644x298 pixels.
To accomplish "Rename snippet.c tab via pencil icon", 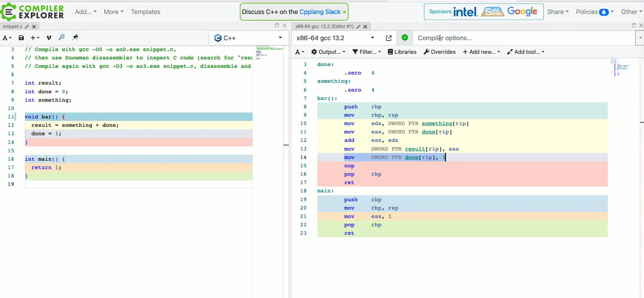I will point(27,27).
